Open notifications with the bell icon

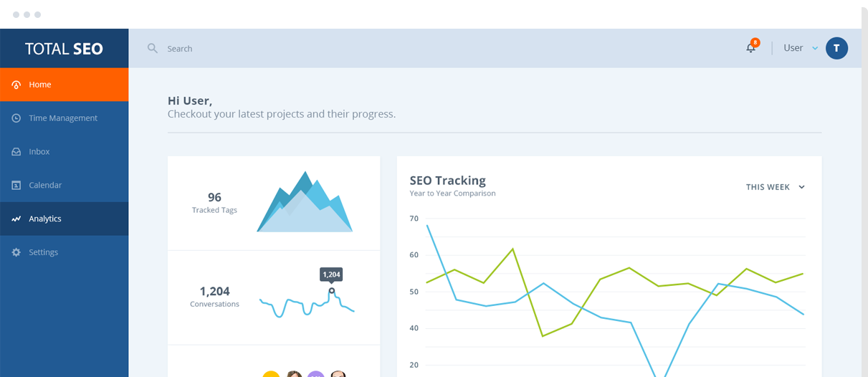(750, 48)
